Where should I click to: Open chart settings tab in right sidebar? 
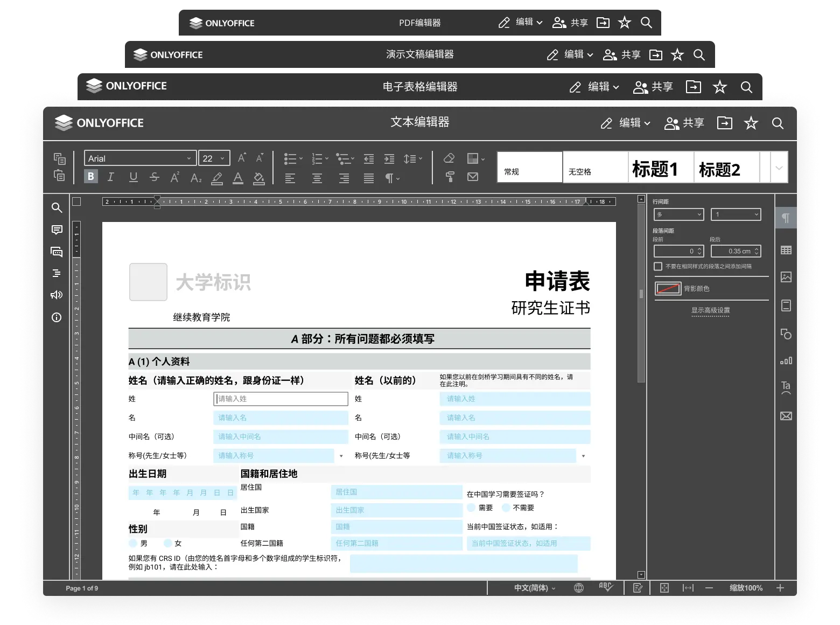pos(786,360)
